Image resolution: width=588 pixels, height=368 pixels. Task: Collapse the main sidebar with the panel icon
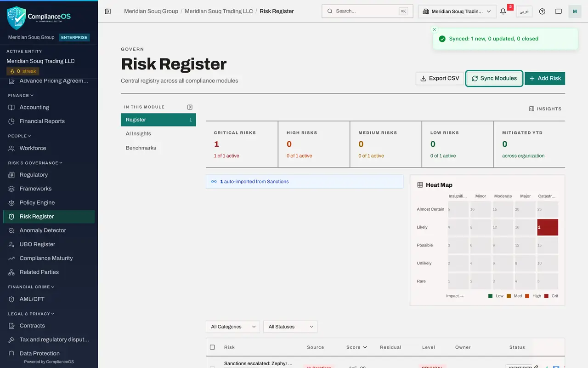pos(108,11)
